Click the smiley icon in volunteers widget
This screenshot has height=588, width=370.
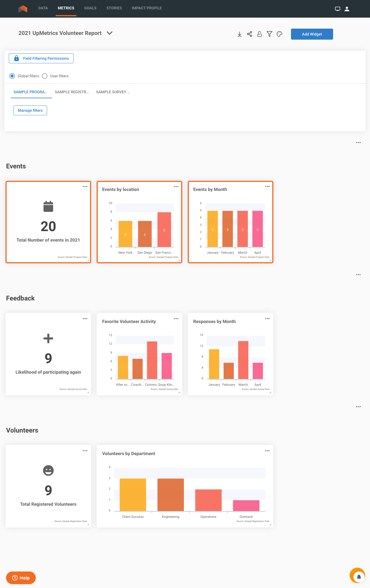(48, 471)
